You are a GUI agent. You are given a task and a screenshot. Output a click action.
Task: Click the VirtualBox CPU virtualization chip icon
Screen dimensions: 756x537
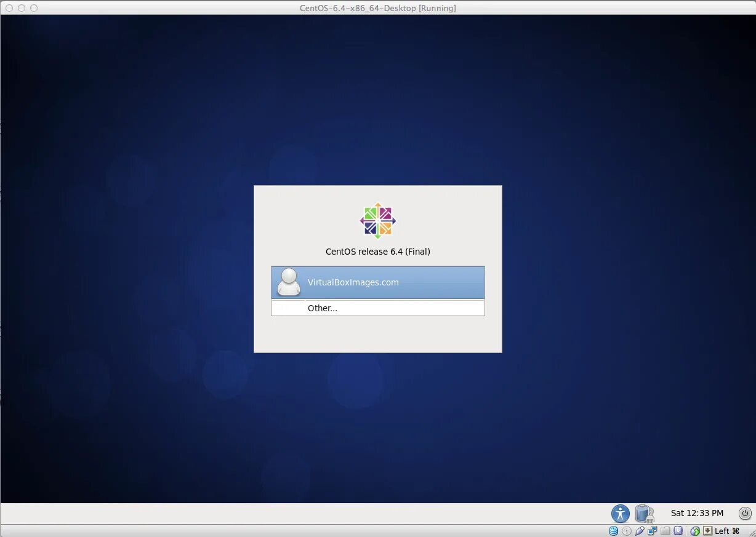678,531
